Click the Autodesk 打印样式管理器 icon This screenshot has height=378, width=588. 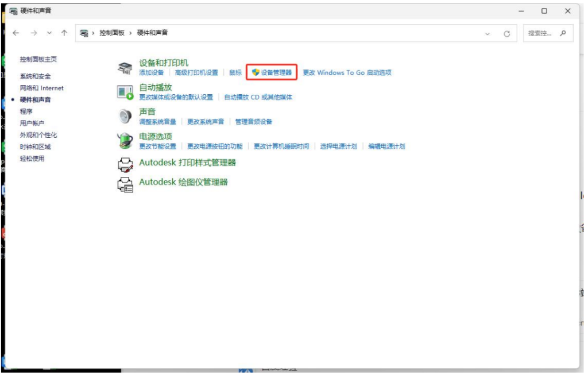click(x=125, y=164)
